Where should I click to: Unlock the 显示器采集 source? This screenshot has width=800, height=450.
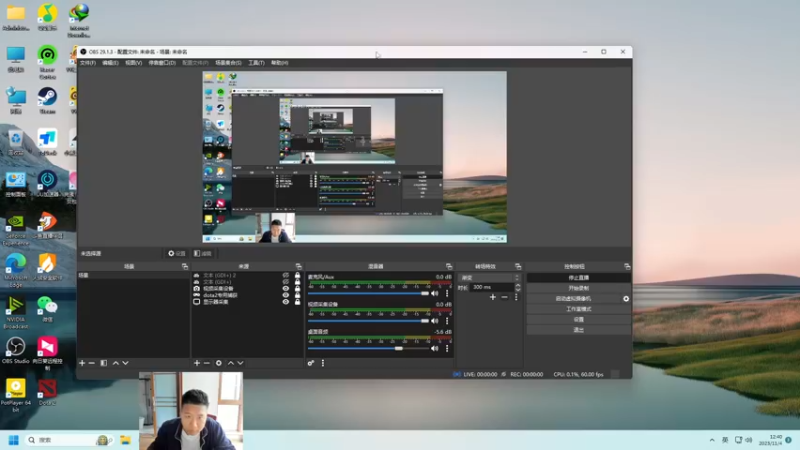pyautogui.click(x=297, y=302)
